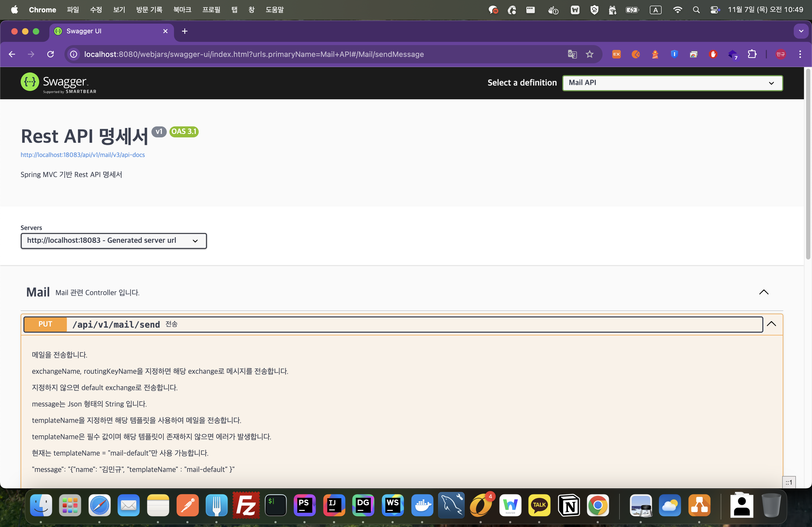Open a new browser tab
Screen dimensions: 812x527
(184, 31)
